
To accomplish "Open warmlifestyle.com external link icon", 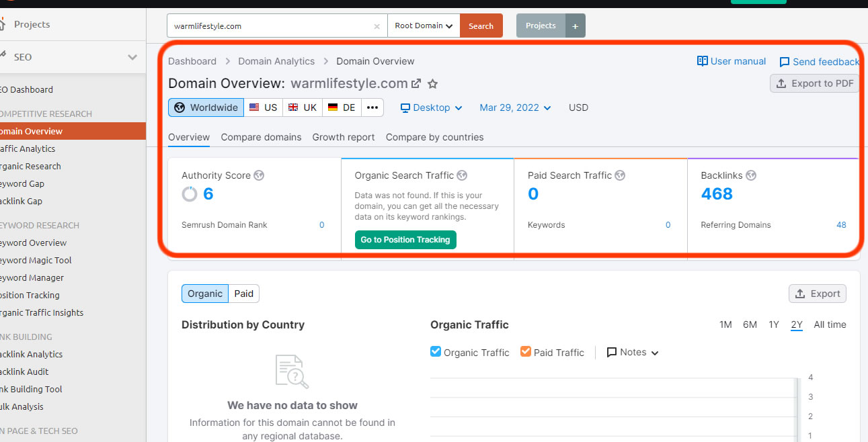I will 416,84.
